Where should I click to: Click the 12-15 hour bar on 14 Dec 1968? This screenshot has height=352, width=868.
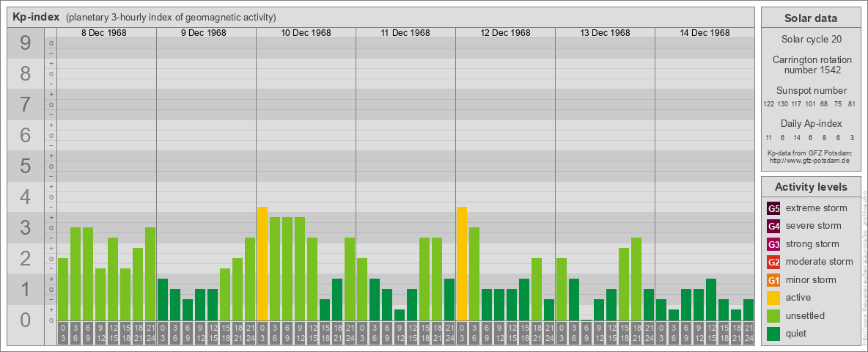(x=711, y=299)
